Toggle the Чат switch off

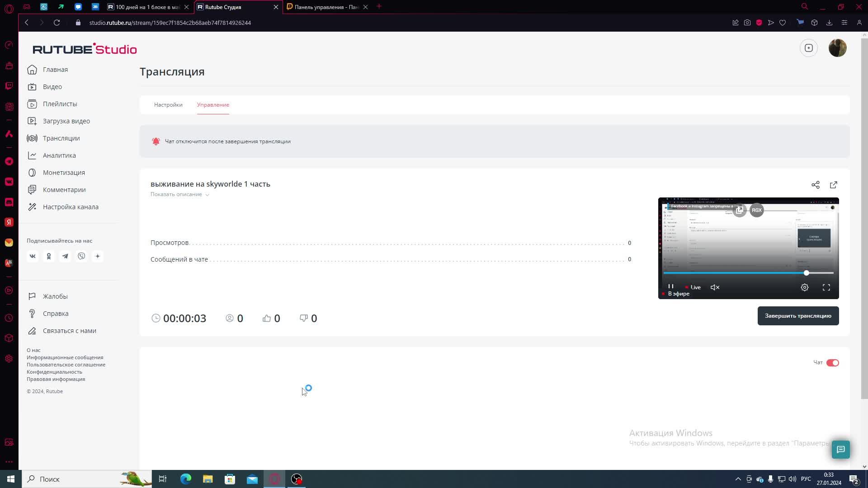tap(832, 363)
